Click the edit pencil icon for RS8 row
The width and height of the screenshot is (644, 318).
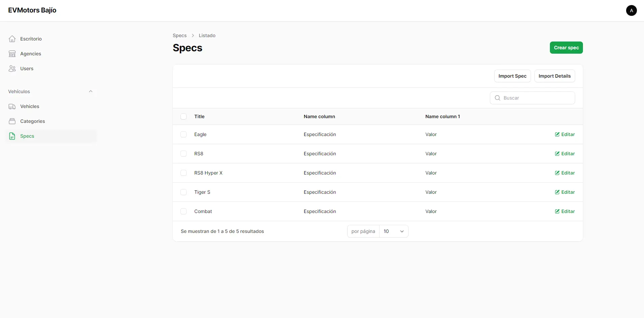(x=557, y=154)
